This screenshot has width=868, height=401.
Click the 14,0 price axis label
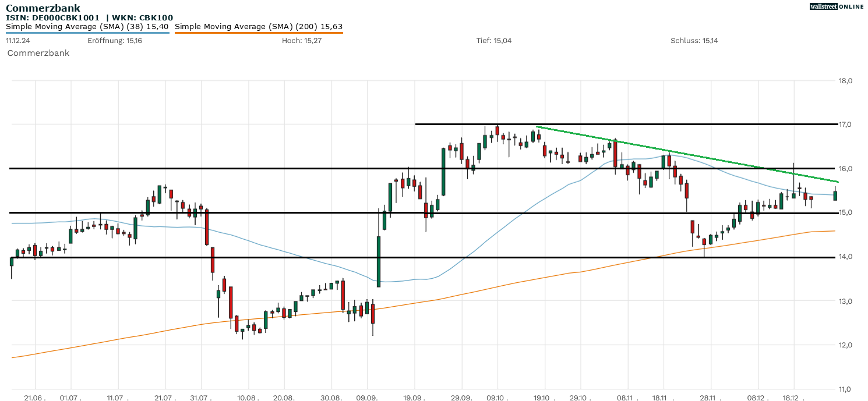click(x=845, y=257)
